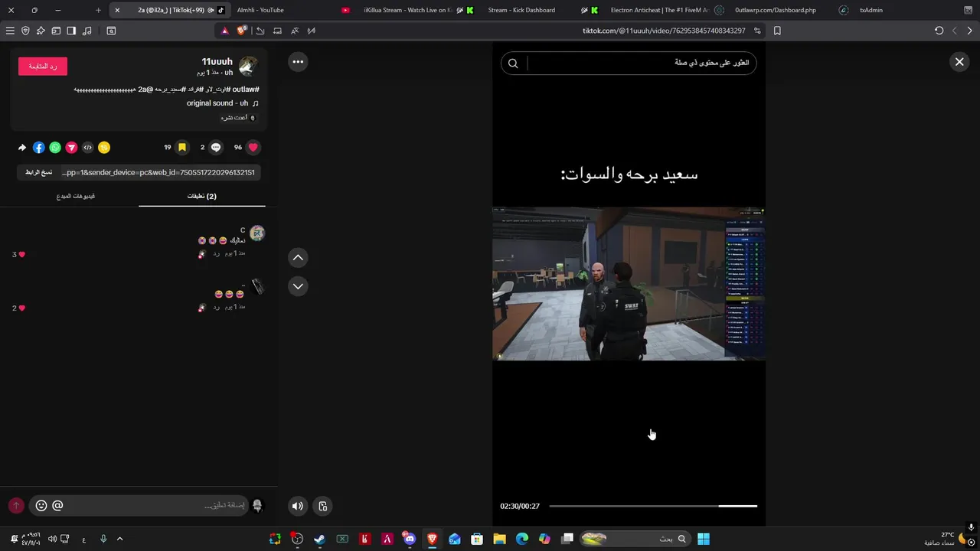Viewport: 980px width, 551px height.
Task: Save video with the yellow bookmark icon
Action: click(x=182, y=148)
